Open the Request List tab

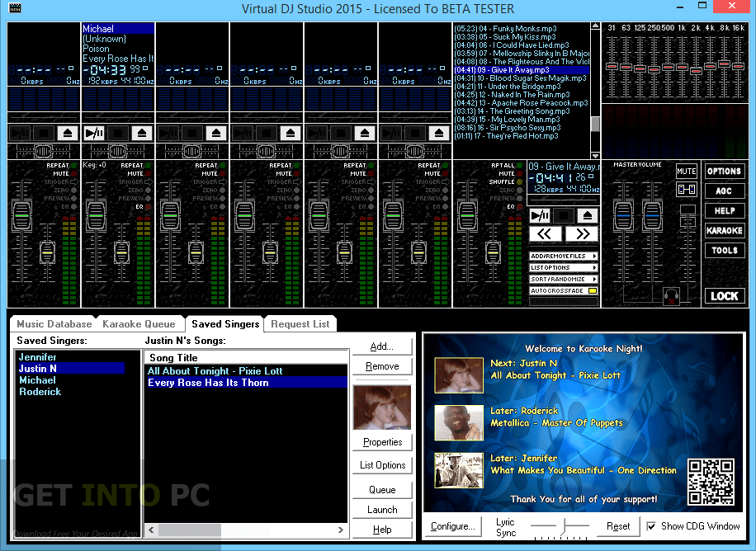300,323
